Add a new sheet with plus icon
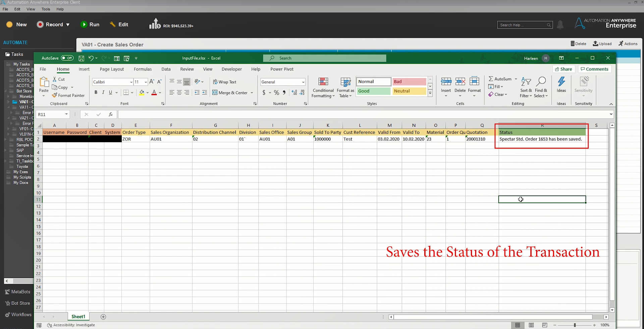The height and width of the screenshot is (329, 644). pos(103,317)
